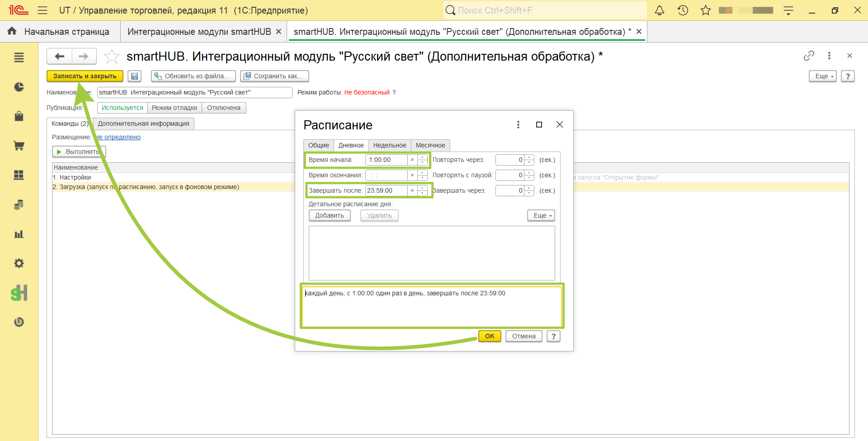Viewport: 868px width, 441px height.
Task: Open the shopping cart sidebar section
Action: click(19, 146)
